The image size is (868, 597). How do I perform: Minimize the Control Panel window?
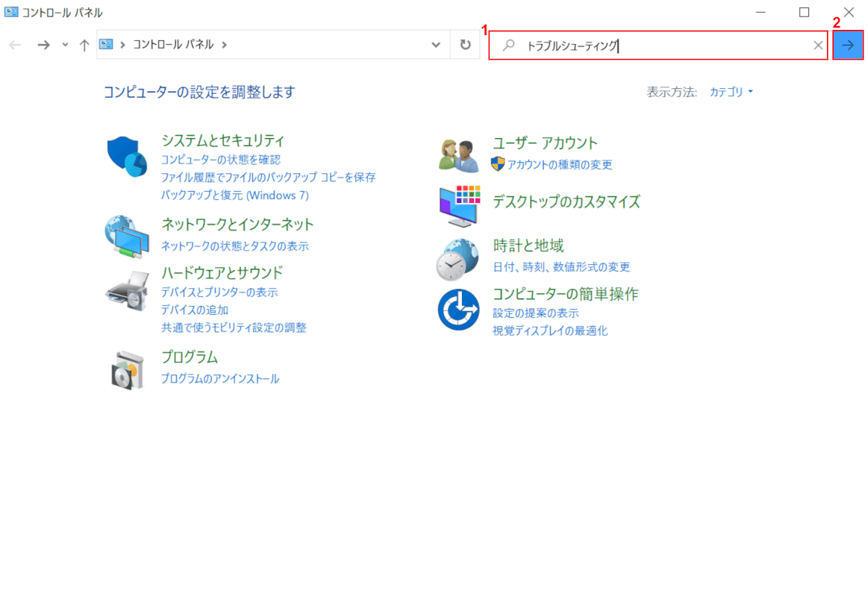click(761, 12)
